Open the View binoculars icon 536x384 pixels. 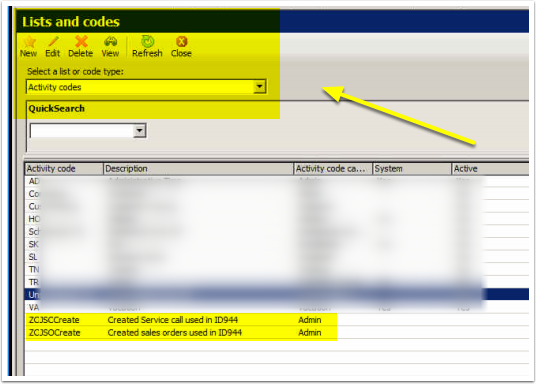click(x=110, y=42)
